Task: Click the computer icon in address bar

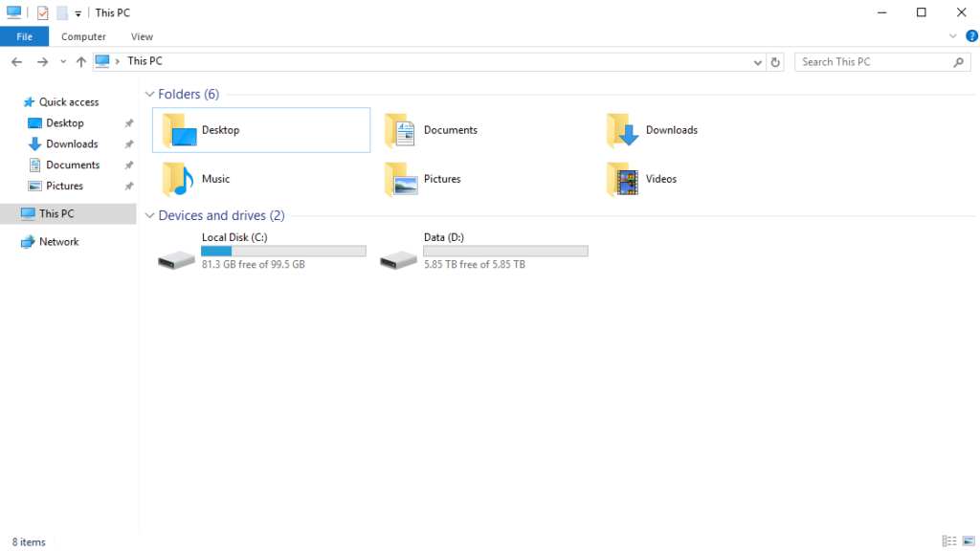Action: 102,61
